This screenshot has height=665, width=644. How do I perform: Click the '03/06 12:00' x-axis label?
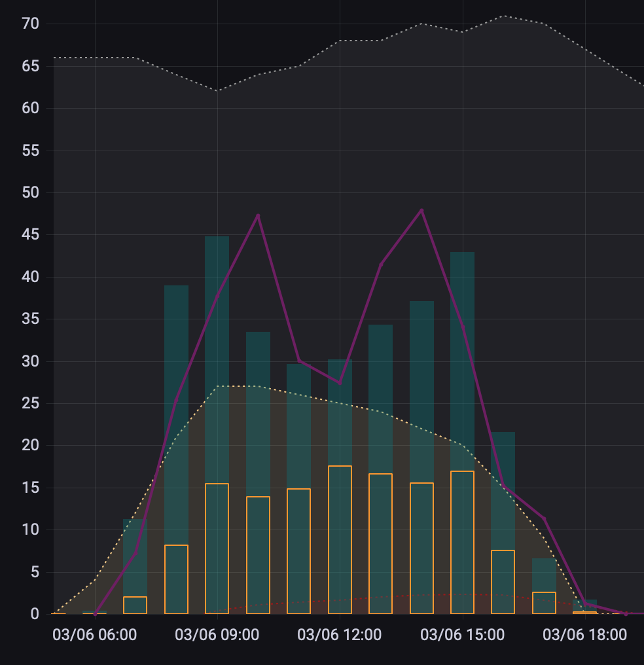pyautogui.click(x=339, y=635)
